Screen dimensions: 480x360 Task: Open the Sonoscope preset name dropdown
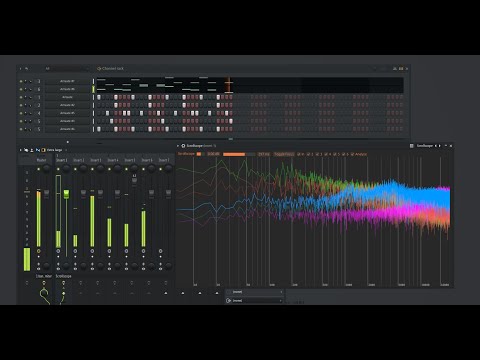point(425,146)
